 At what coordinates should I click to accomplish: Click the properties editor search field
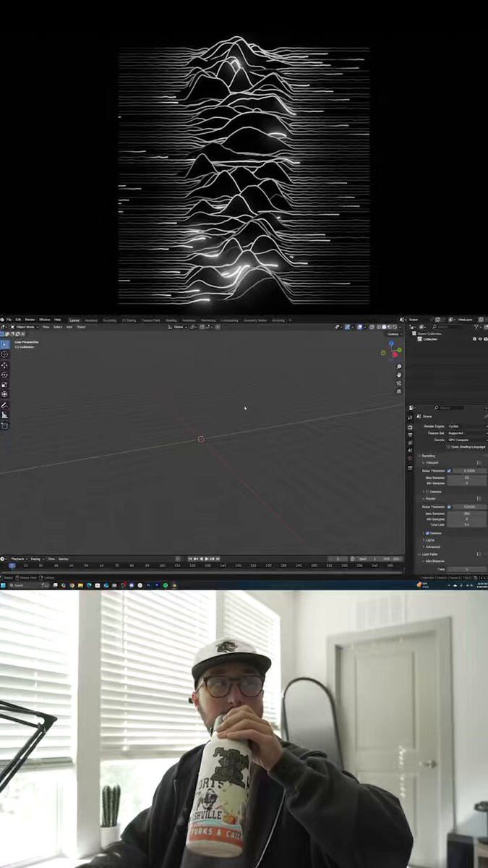pos(449,407)
